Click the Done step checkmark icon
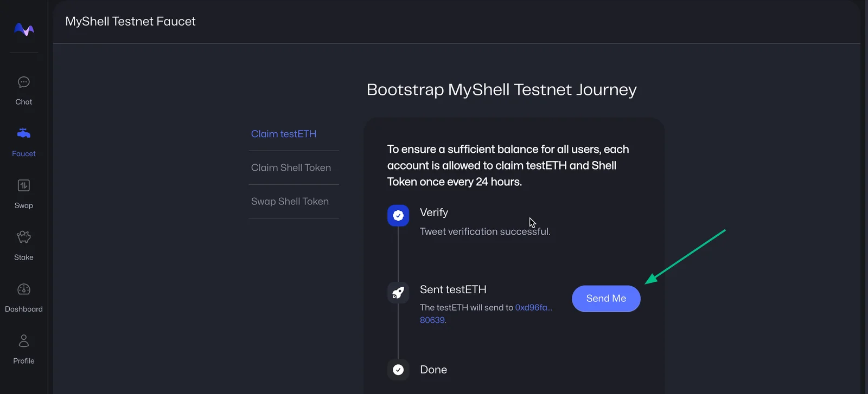Viewport: 868px width, 394px height. tap(398, 370)
